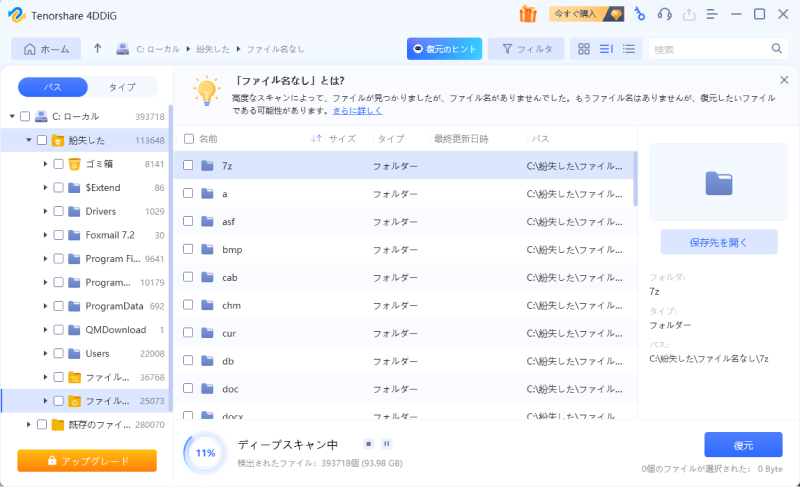The width and height of the screenshot is (800, 487).
Task: Select the chm folder row
Action: click(405, 305)
